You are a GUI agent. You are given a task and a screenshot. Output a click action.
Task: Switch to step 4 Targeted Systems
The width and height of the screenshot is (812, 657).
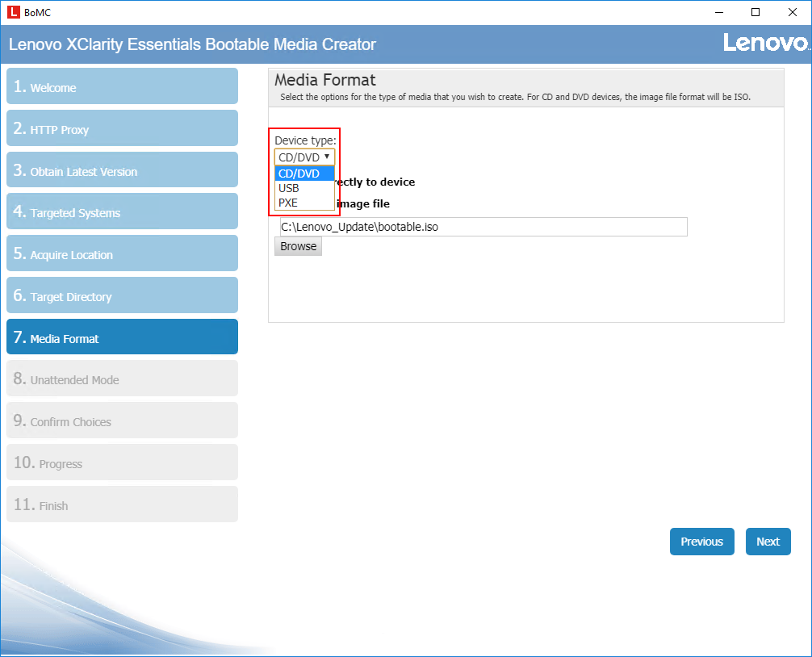pos(122,211)
